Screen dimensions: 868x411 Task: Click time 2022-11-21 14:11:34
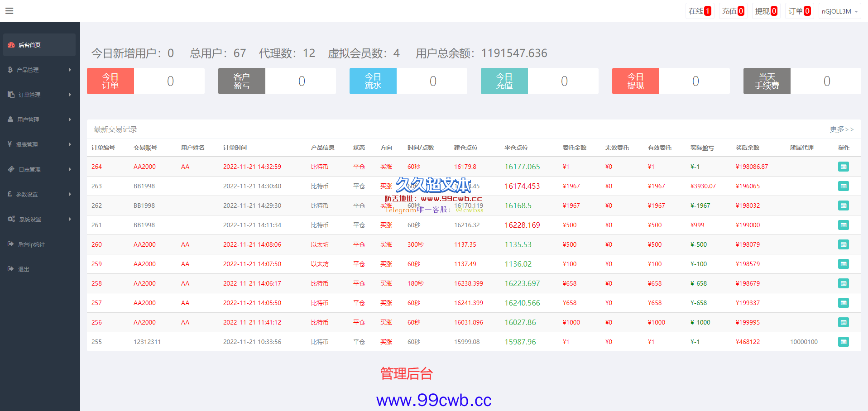pyautogui.click(x=252, y=225)
